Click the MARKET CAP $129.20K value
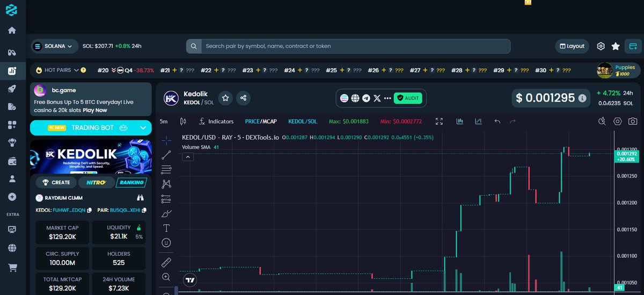The width and height of the screenshot is (644, 295). (63, 236)
